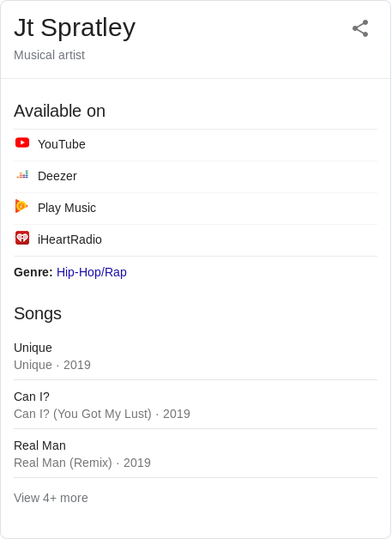Open Play Music streaming link
The image size is (392, 539).
tap(196, 209)
